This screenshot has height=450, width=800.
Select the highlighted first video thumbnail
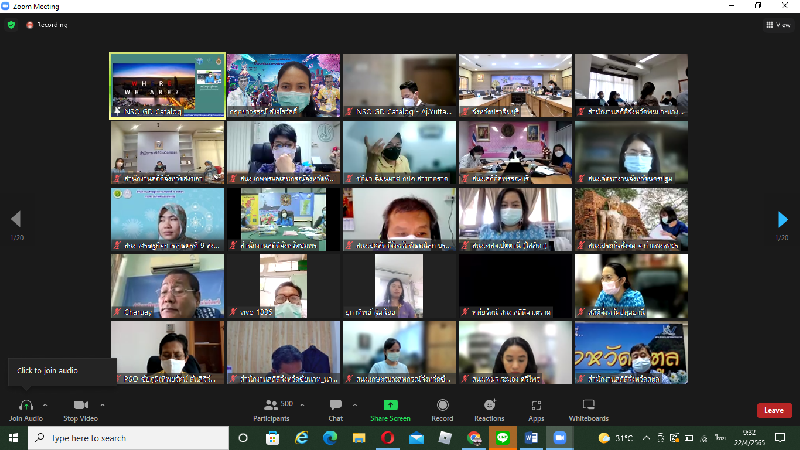(x=168, y=86)
